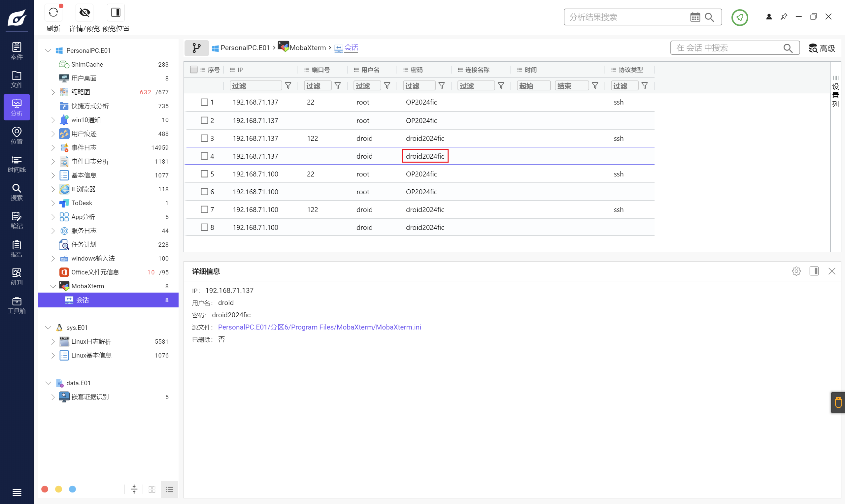Click the pin window icon
845x504 pixels.
pos(784,16)
